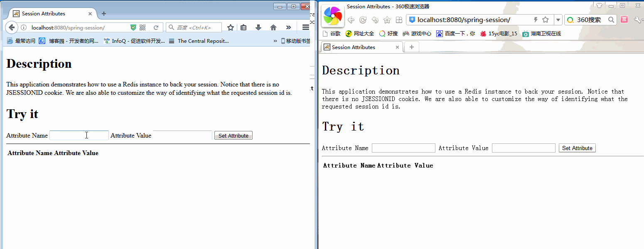644x249 pixels.
Task: Bookmark page via star in 360 address bar
Action: tap(546, 20)
